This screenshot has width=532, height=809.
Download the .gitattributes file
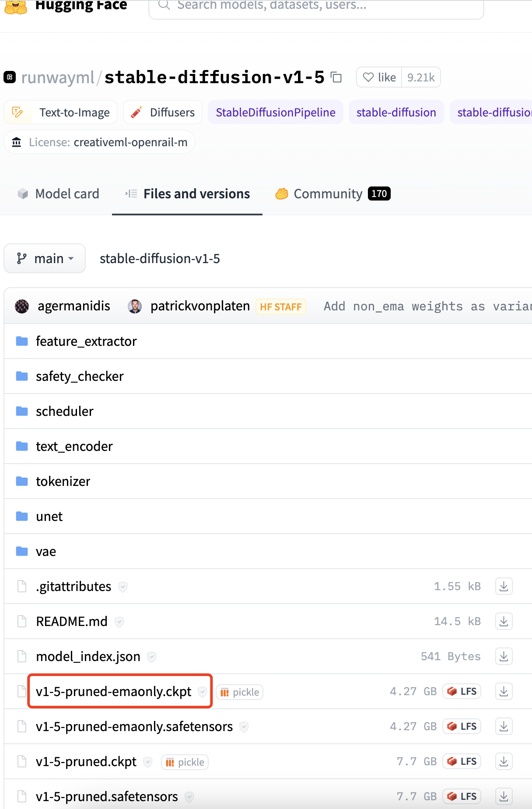[x=504, y=586]
